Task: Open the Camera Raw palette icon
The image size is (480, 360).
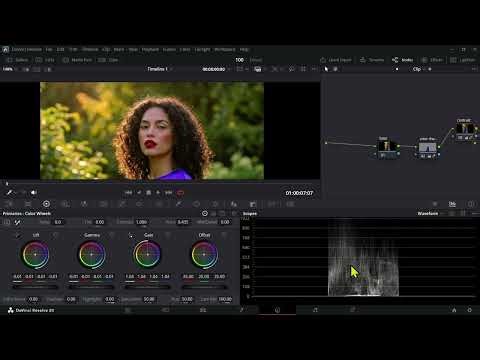Action: click(x=10, y=204)
